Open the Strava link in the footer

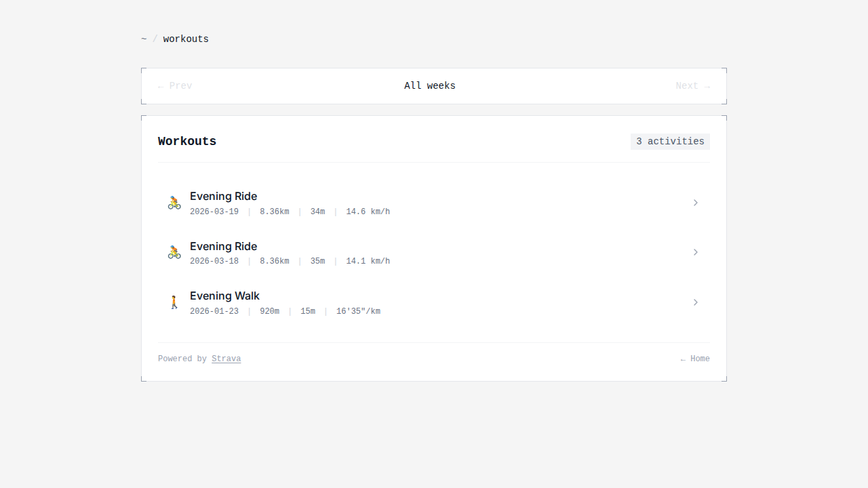pyautogui.click(x=226, y=359)
